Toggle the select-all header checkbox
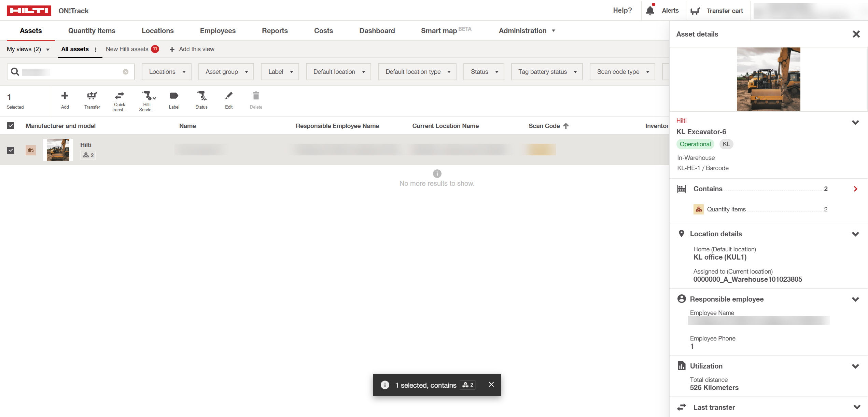The image size is (868, 417). click(x=11, y=126)
